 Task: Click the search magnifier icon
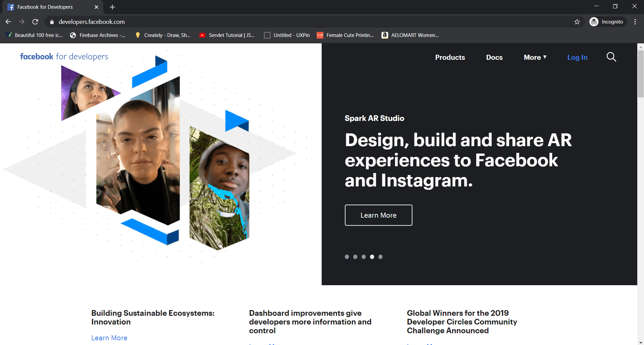pos(611,57)
